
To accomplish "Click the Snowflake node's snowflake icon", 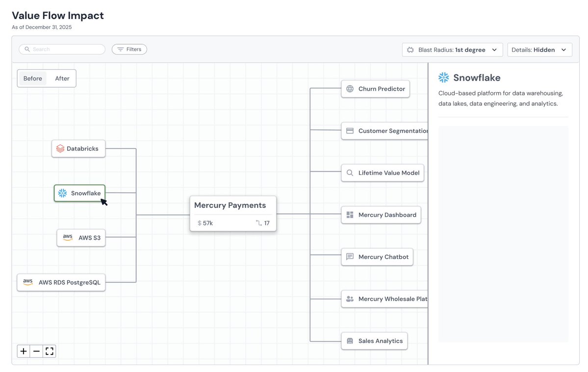I will [62, 193].
